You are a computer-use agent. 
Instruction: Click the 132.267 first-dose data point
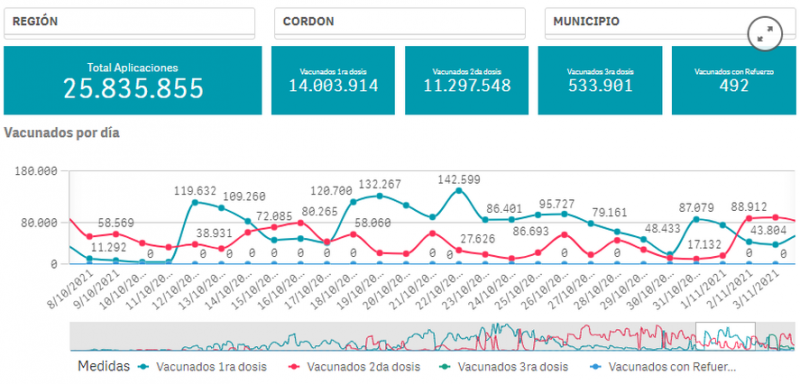tap(380, 196)
